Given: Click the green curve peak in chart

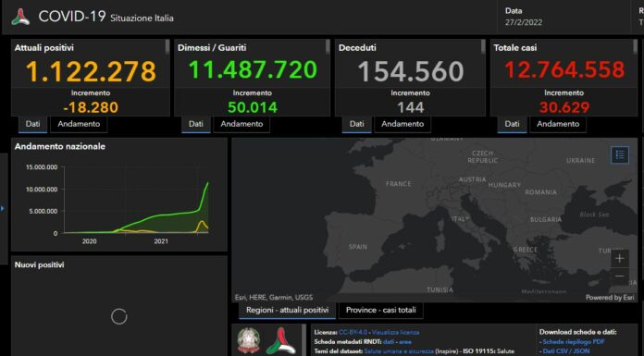Looking at the screenshot, I should tap(207, 183).
